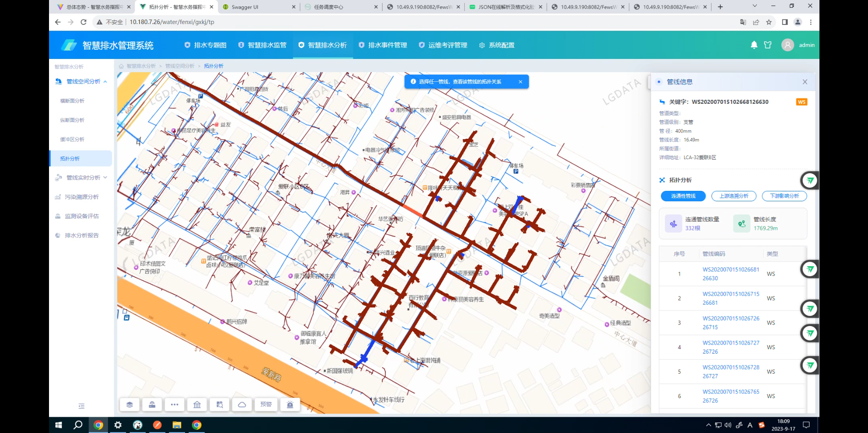Open the 排水事件管理 top menu
Image resolution: width=868 pixels, height=433 pixels.
(x=383, y=45)
